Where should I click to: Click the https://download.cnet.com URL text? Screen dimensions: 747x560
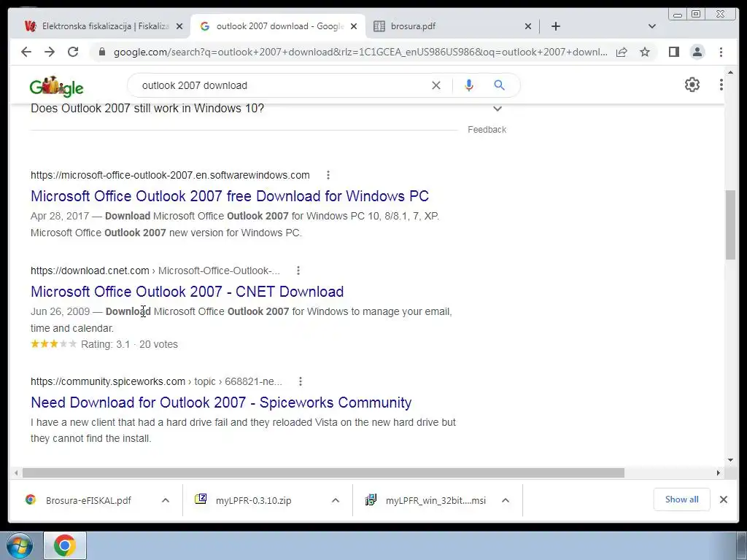click(90, 271)
